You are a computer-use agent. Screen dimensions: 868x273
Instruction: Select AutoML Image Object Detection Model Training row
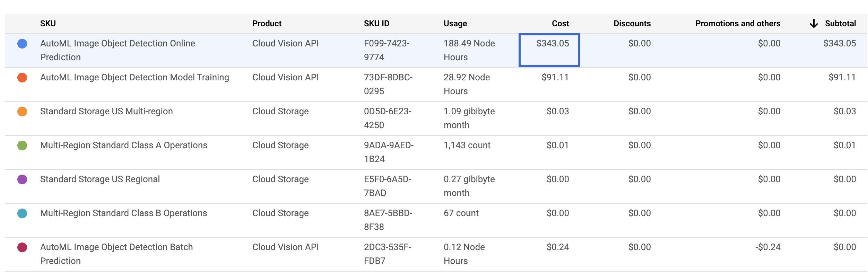[134, 78]
